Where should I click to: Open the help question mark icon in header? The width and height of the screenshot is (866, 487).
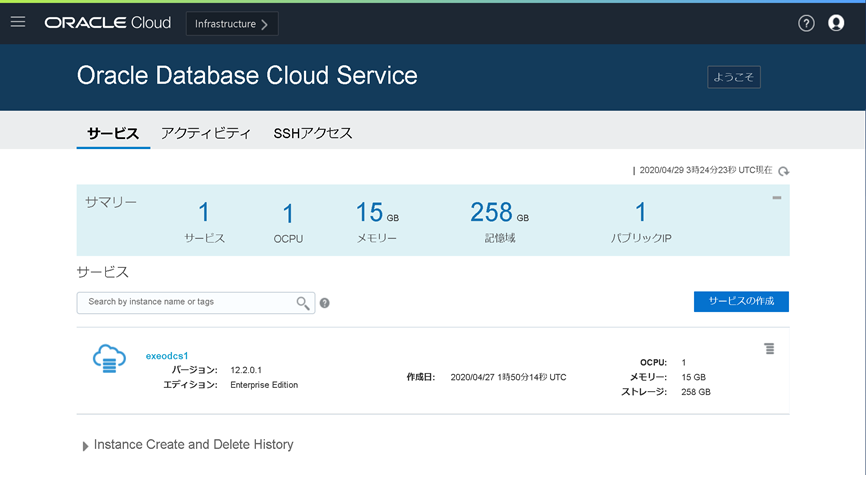click(x=806, y=23)
